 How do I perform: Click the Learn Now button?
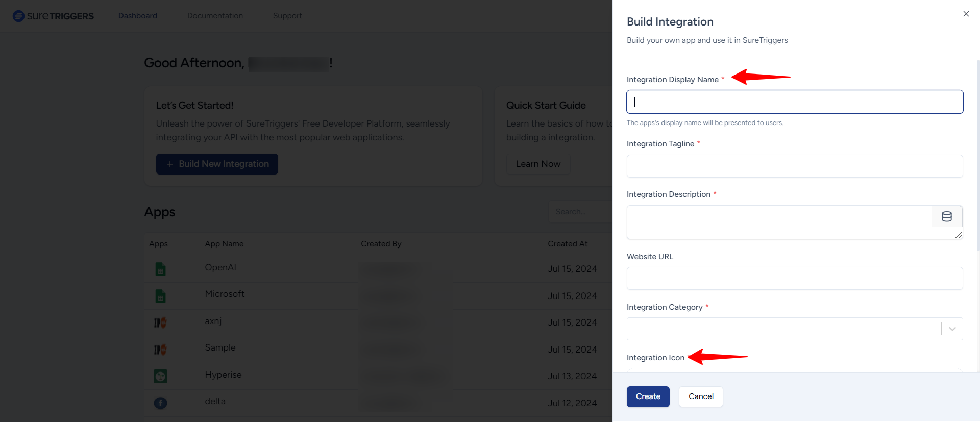(x=538, y=164)
